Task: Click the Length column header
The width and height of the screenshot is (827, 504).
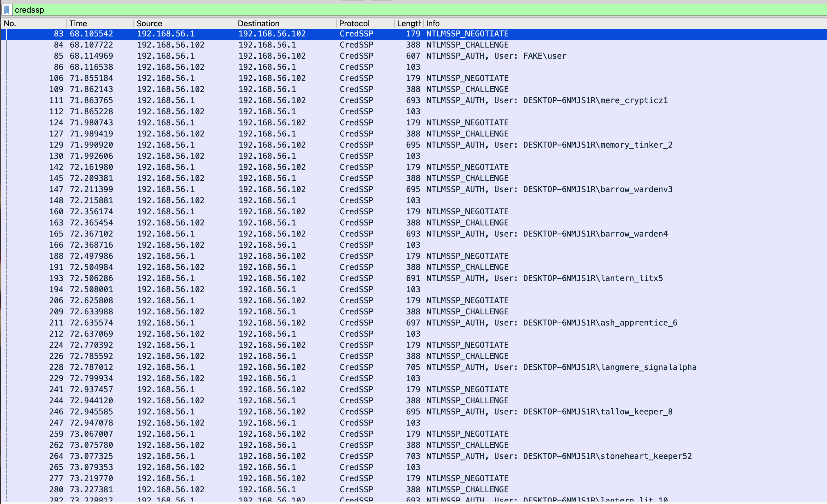Action: (x=408, y=23)
